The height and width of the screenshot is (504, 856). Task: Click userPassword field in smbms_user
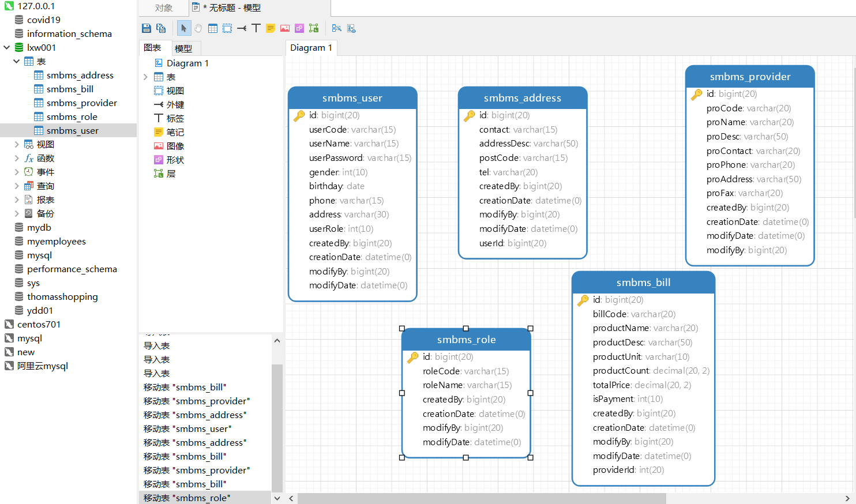point(360,158)
